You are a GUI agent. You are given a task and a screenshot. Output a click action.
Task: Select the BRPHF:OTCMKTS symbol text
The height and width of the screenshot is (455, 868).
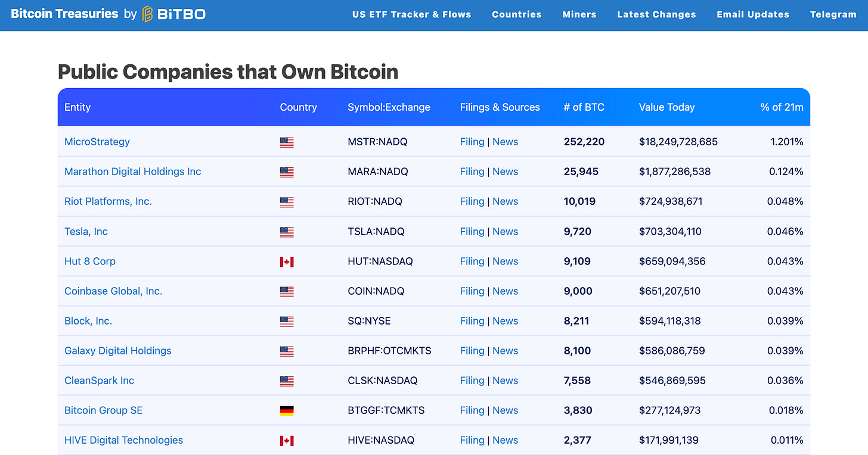click(x=389, y=350)
